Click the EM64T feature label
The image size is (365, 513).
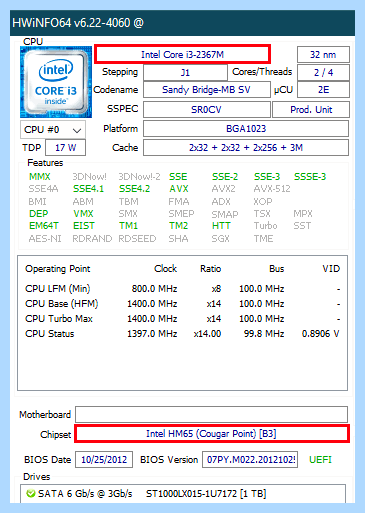(44, 226)
